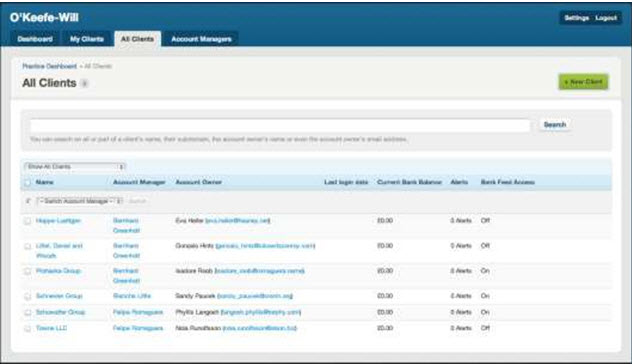This screenshot has height=364, width=632.
Task: Open the Towne LLC client link
Action: [x=52, y=328]
